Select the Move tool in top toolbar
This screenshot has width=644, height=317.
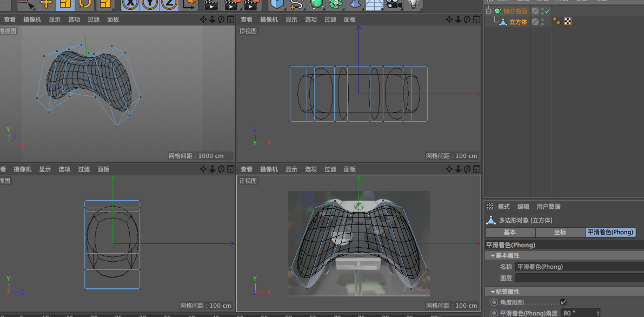point(47,4)
